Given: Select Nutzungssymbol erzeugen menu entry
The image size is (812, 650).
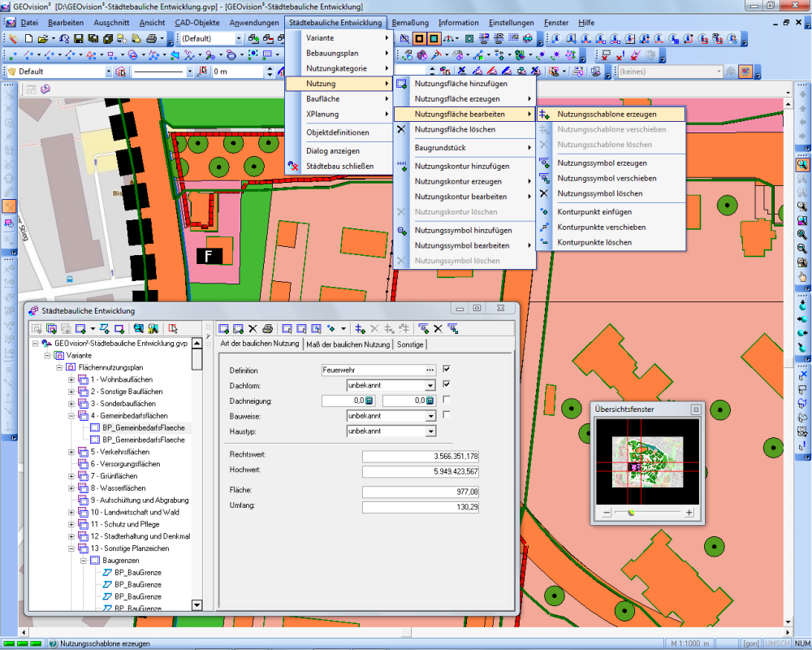Looking at the screenshot, I should [x=601, y=163].
